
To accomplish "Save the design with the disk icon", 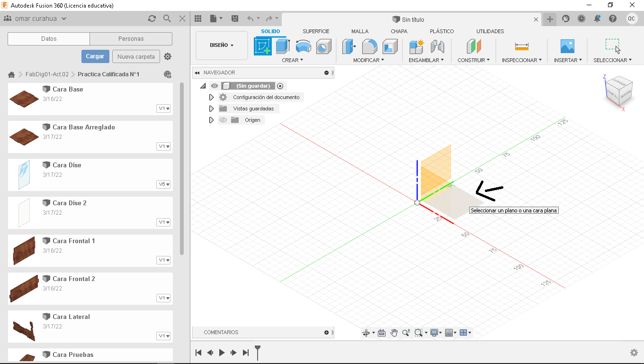I will (235, 18).
